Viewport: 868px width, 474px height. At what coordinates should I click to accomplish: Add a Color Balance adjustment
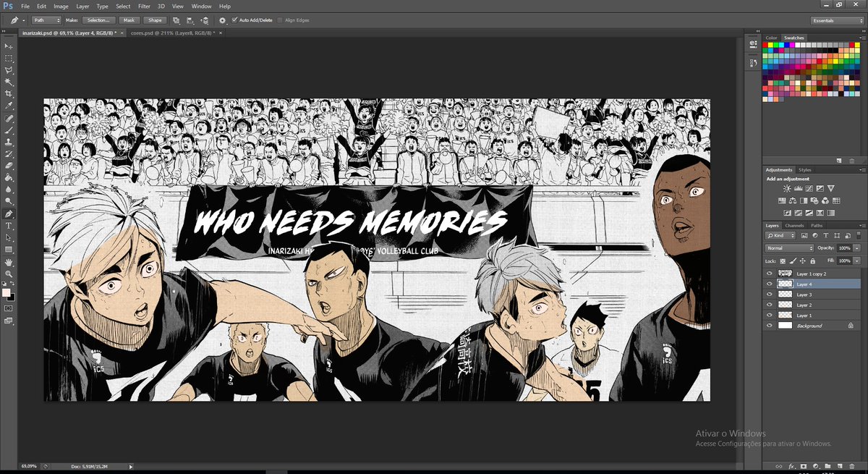point(793,200)
